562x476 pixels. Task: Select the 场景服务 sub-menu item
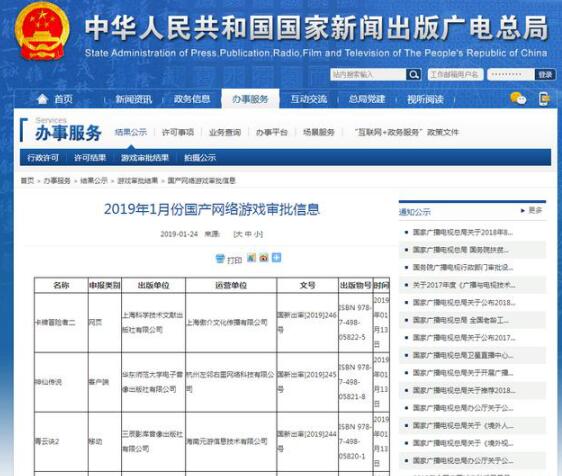319,132
